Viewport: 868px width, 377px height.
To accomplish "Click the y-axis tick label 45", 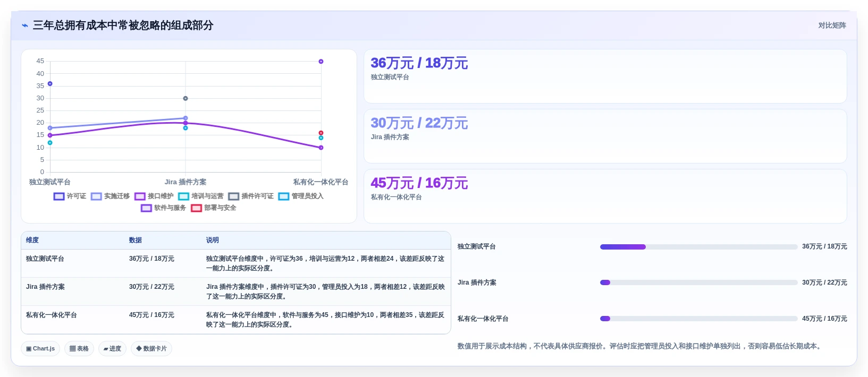I will [40, 61].
